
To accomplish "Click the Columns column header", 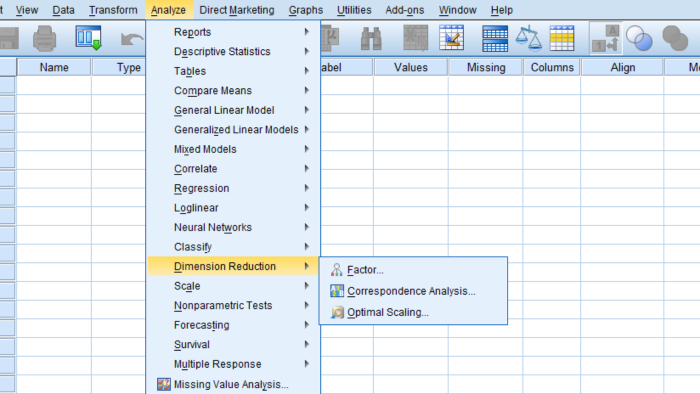I will (552, 67).
